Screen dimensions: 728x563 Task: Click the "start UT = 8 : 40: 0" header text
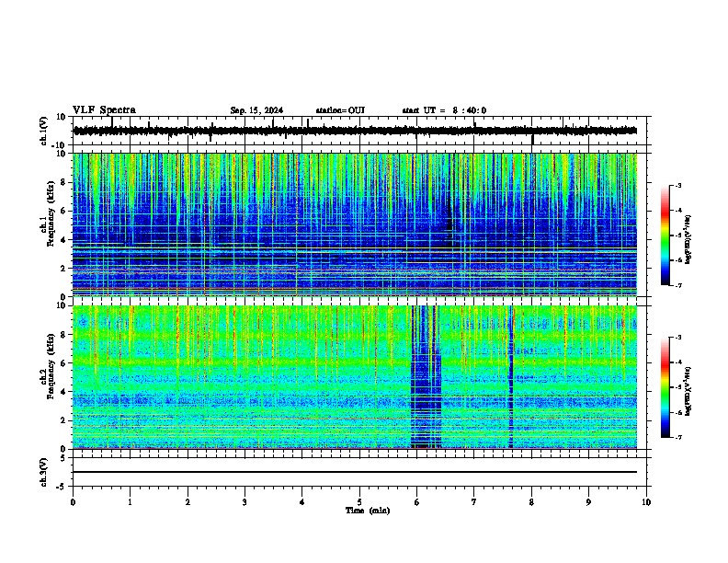pos(444,110)
